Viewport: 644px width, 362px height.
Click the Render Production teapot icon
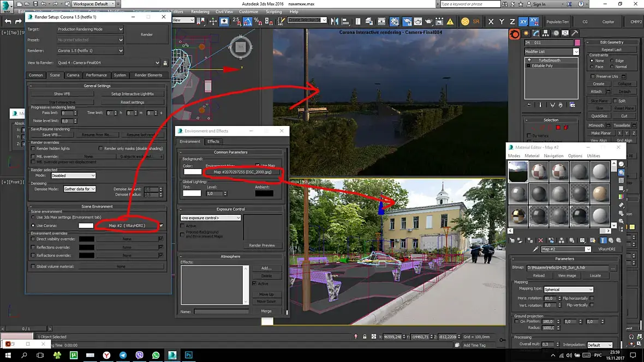tap(429, 21)
